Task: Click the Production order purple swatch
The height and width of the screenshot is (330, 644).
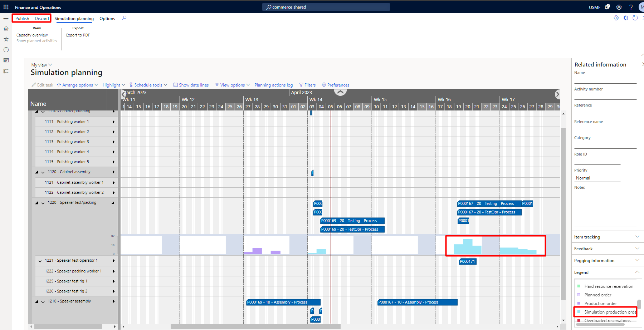Action: pos(579,303)
